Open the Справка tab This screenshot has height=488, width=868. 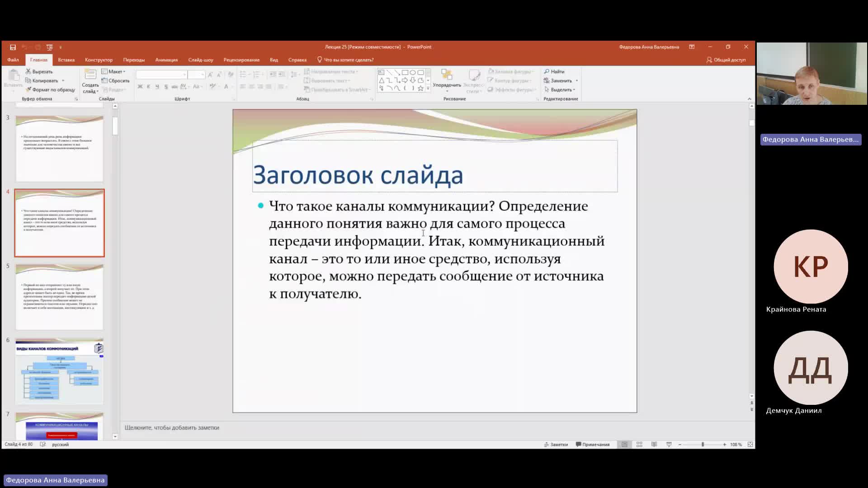[x=297, y=60]
